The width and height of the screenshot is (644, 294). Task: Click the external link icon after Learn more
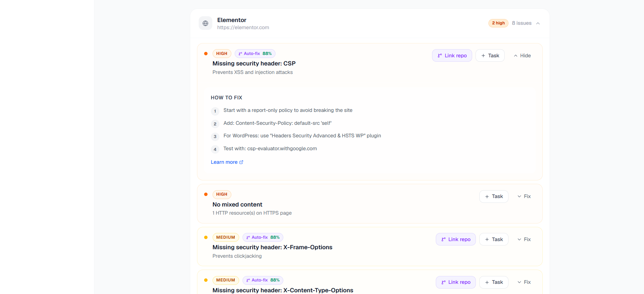pyautogui.click(x=241, y=162)
